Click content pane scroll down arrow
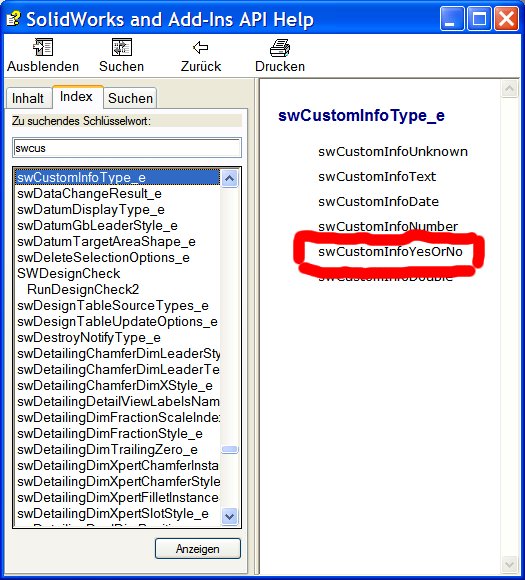The width and height of the screenshot is (525, 580). coord(509,565)
